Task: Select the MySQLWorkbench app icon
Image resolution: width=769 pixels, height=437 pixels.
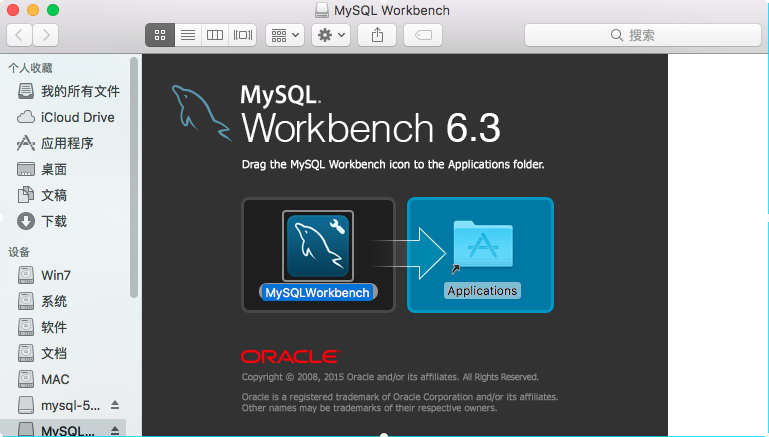Action: [318, 246]
